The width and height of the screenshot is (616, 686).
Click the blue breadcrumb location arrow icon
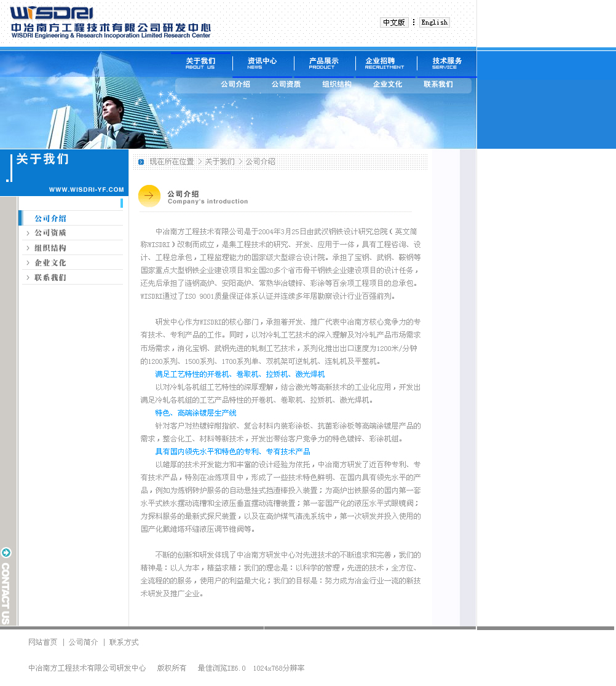(141, 162)
